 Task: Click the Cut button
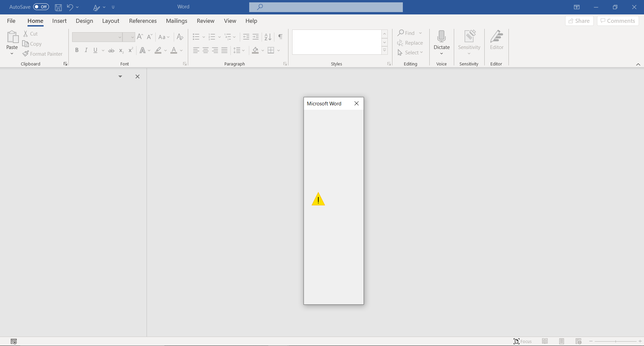[x=31, y=34]
